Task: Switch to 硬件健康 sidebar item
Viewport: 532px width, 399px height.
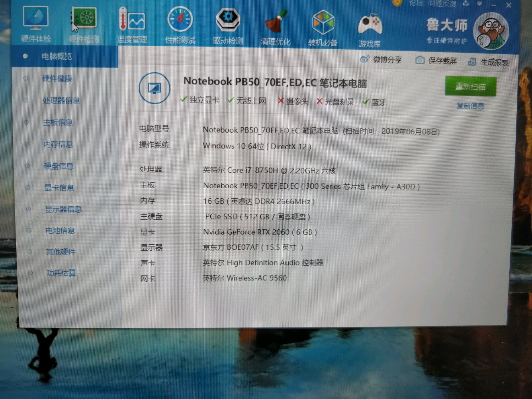Action: pyautogui.click(x=57, y=78)
